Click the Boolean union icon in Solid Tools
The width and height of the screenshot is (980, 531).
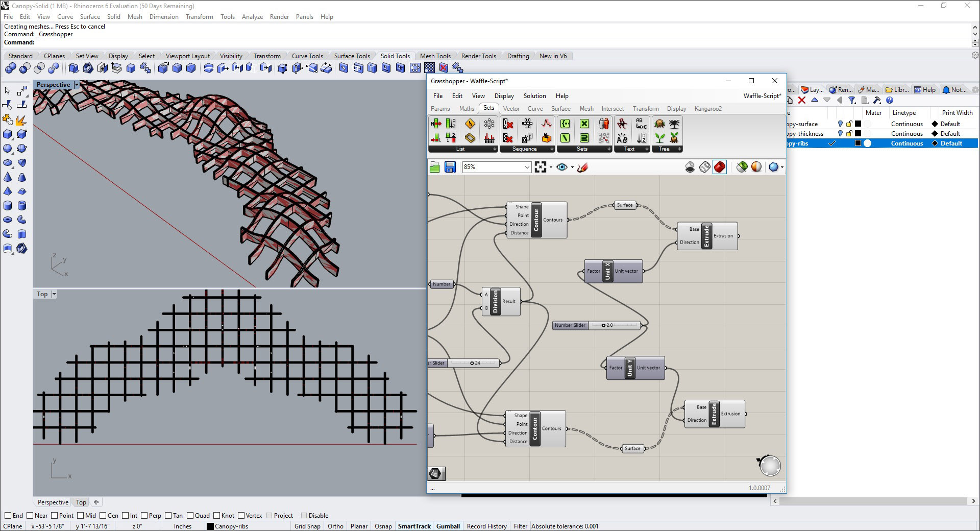11,68
